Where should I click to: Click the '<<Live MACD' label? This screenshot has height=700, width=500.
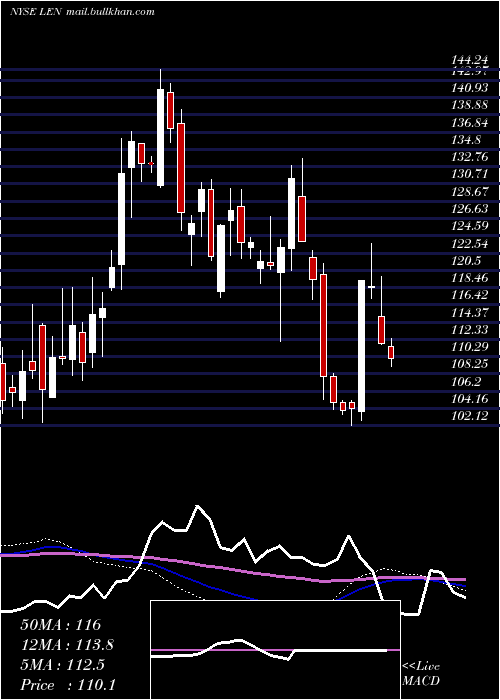coord(421,673)
